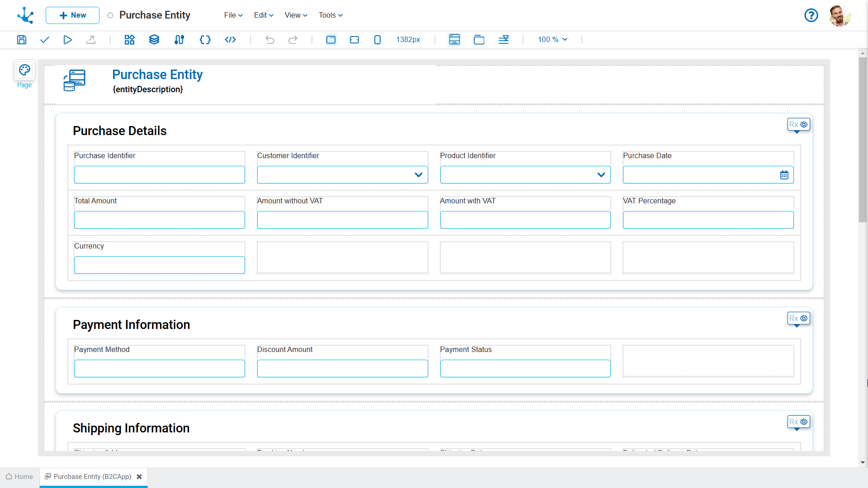Select the mobile phone viewport icon
Screen dimensions: 868x488
pyautogui.click(x=377, y=40)
